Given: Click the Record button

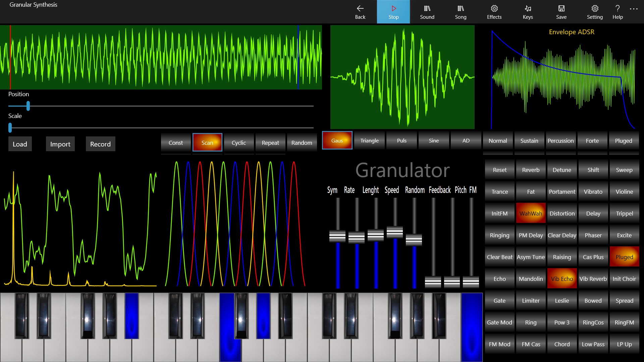Looking at the screenshot, I should pos(100,144).
